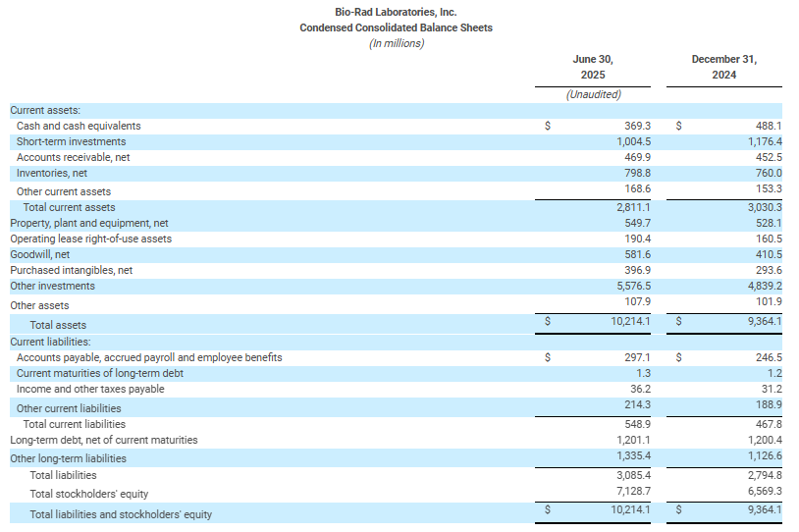The height and width of the screenshot is (532, 799).
Task: Select 'Condensed Consolidated Balance Sheets' heading
Action: [396, 27]
